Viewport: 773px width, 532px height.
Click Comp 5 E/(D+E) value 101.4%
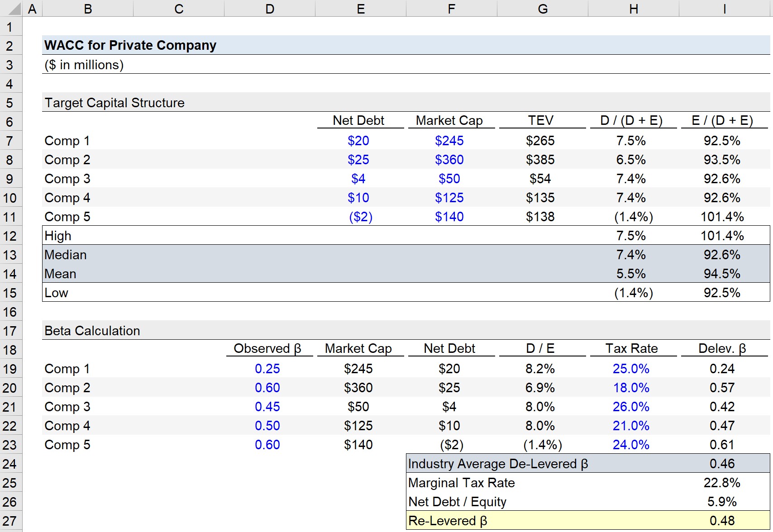(722, 217)
